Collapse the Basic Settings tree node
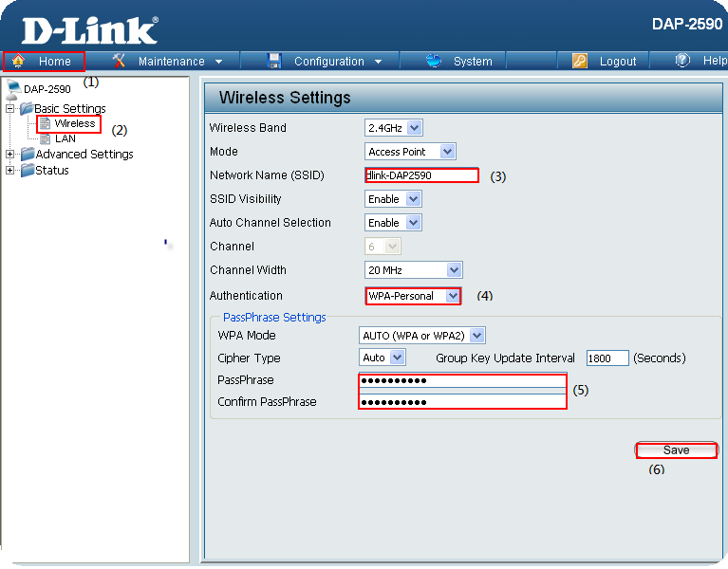The height and width of the screenshot is (569, 728). [x=9, y=109]
